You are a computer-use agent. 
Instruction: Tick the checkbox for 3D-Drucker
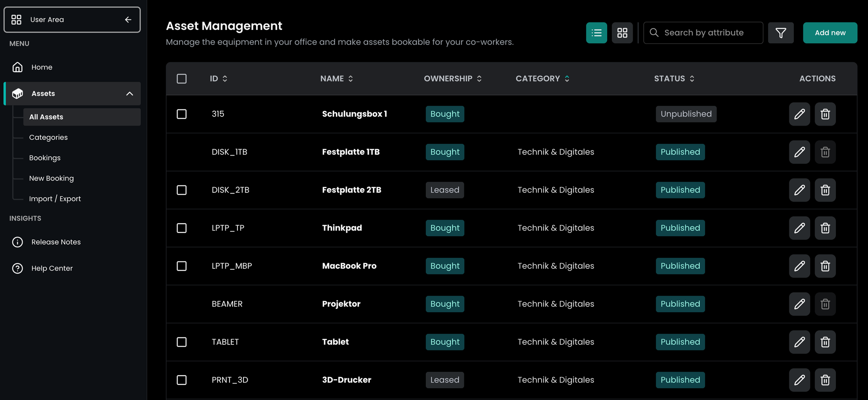pyautogui.click(x=181, y=380)
